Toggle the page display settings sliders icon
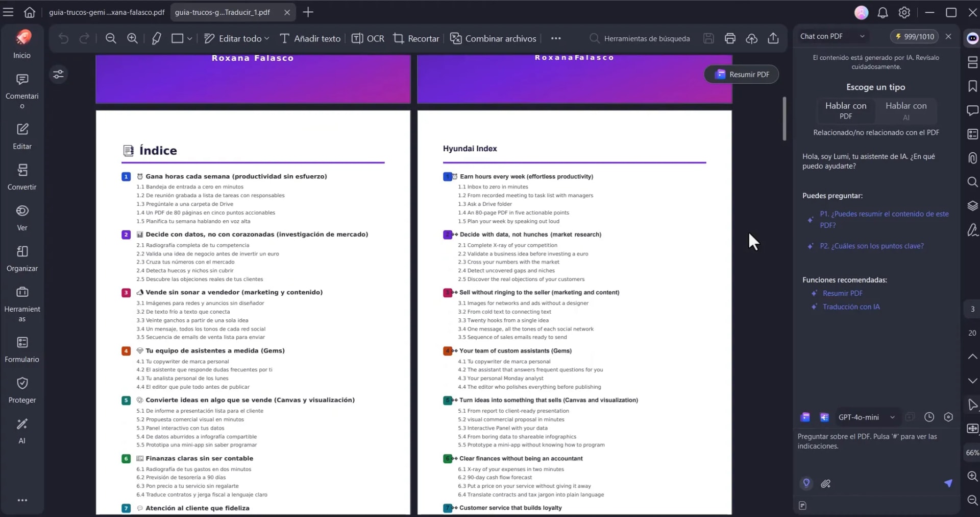 point(59,75)
